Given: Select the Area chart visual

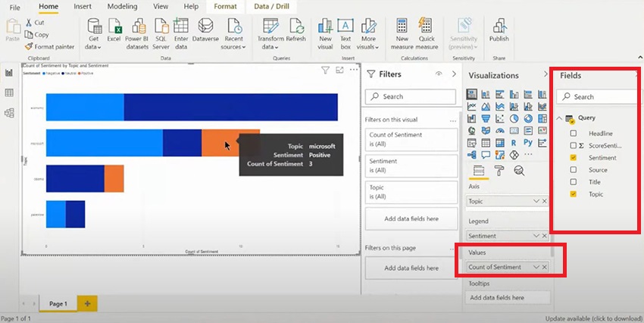Looking at the screenshot, I should click(486, 106).
